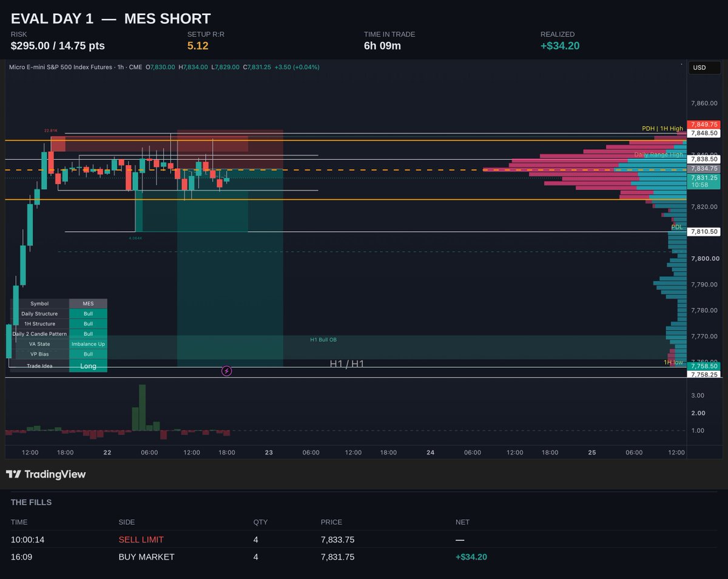Click the green 7,758.50 price label
Viewport: 728px width, 579px height.
pyautogui.click(x=703, y=366)
